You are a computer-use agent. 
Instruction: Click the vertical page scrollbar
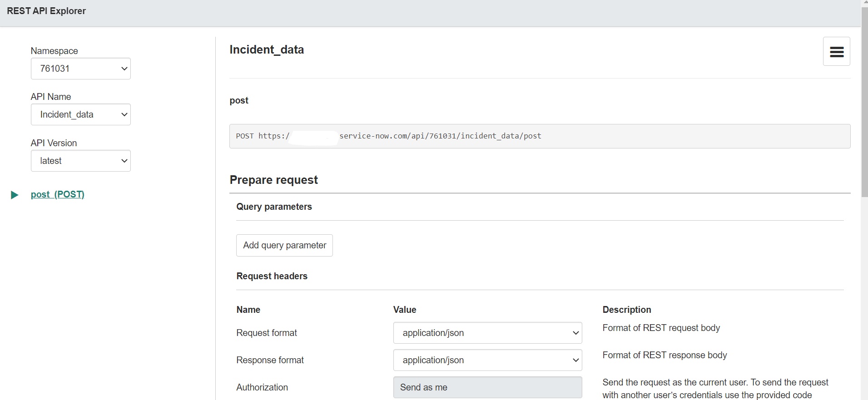[x=864, y=103]
